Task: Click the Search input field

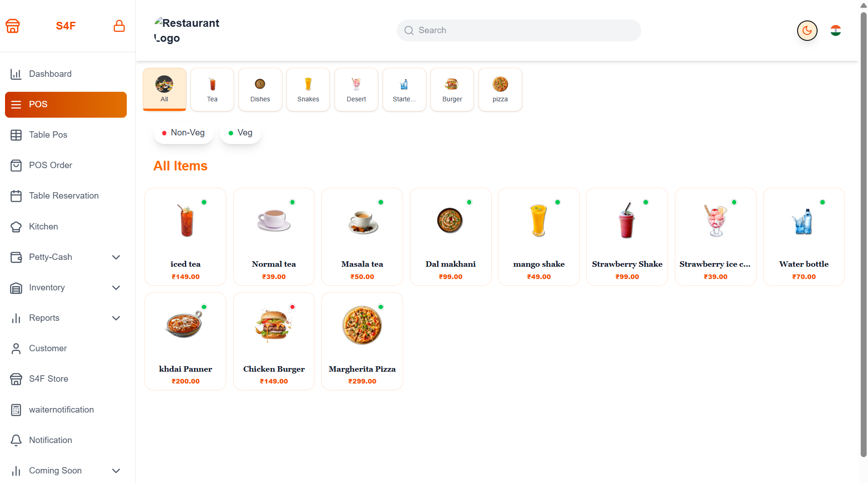Action: [519, 30]
